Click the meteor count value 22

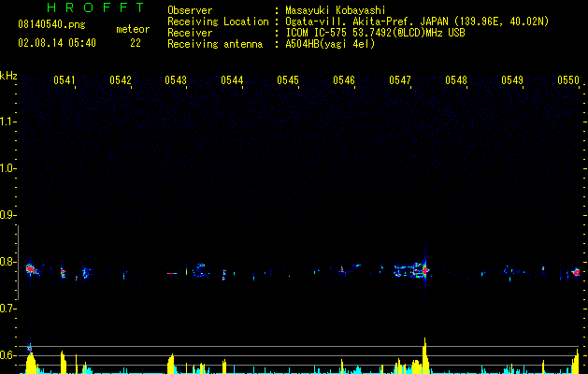point(136,43)
